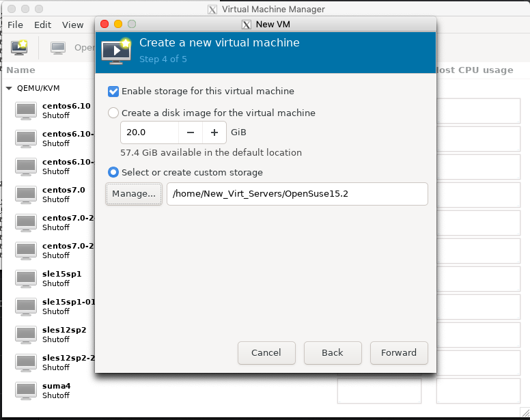This screenshot has width=530, height=420.
Task: Click the sles12sp2 VM monitor icon
Action: (26, 335)
